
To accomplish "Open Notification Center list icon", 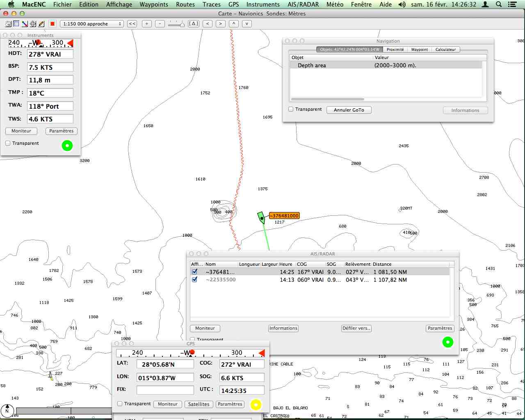I will [513, 5].
